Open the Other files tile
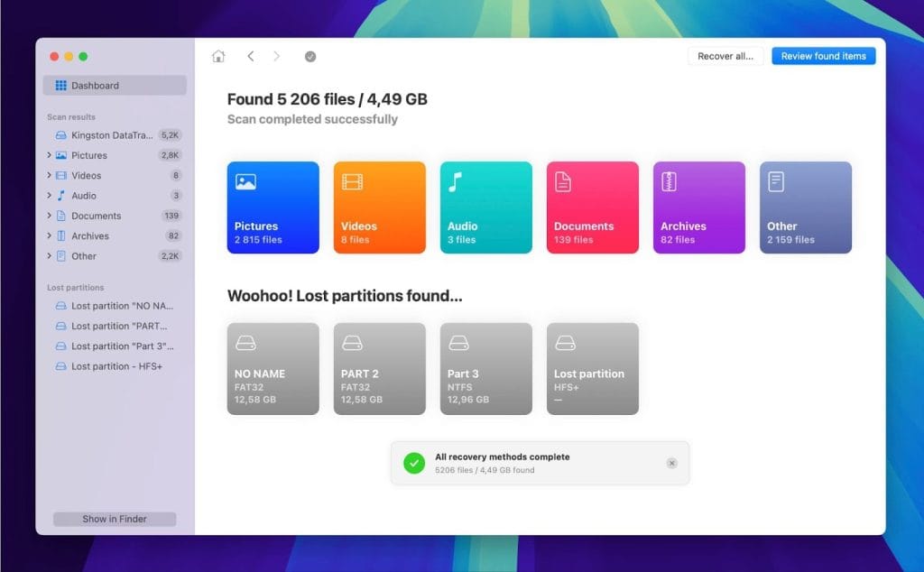Viewport: 924px width, 572px height. 805,208
